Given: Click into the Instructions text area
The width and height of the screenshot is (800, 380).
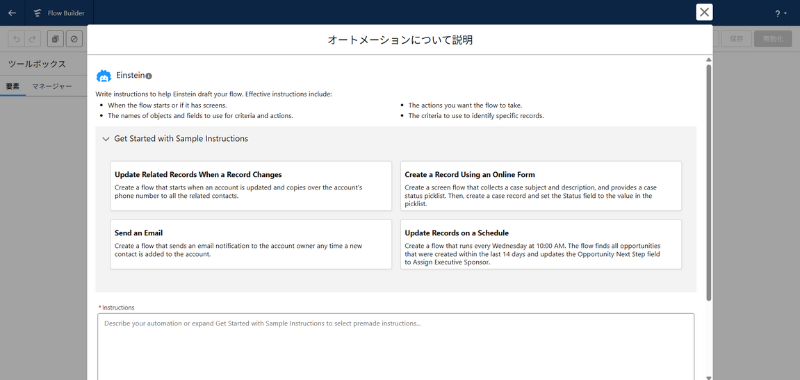Looking at the screenshot, I should tap(396, 346).
